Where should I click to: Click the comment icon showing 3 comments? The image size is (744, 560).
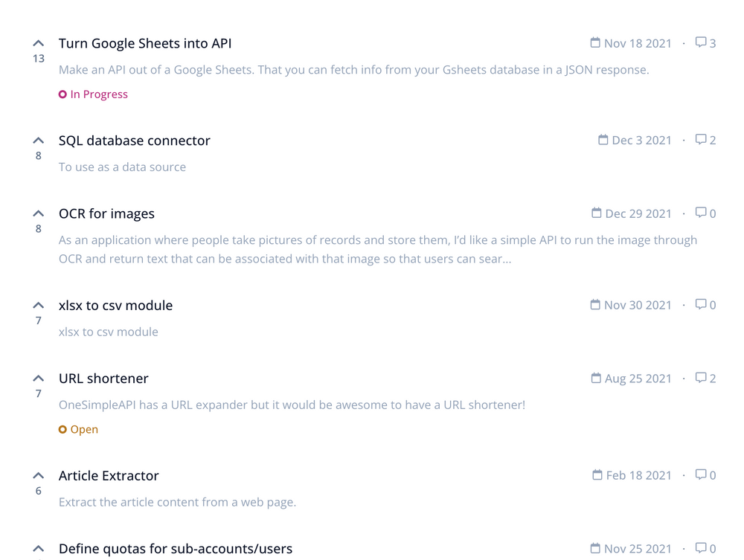click(700, 42)
